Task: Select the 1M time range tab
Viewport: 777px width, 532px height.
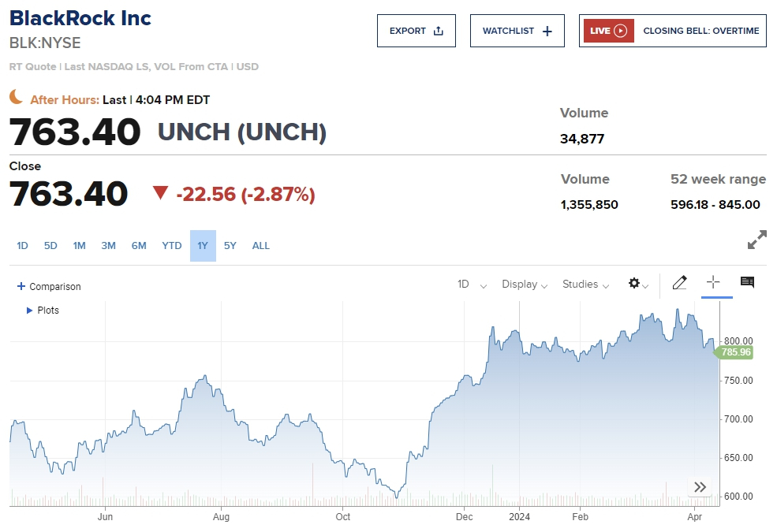Action: (x=79, y=246)
